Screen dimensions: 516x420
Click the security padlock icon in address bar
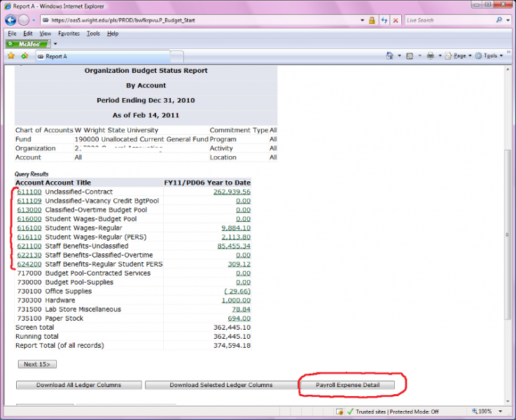point(372,20)
